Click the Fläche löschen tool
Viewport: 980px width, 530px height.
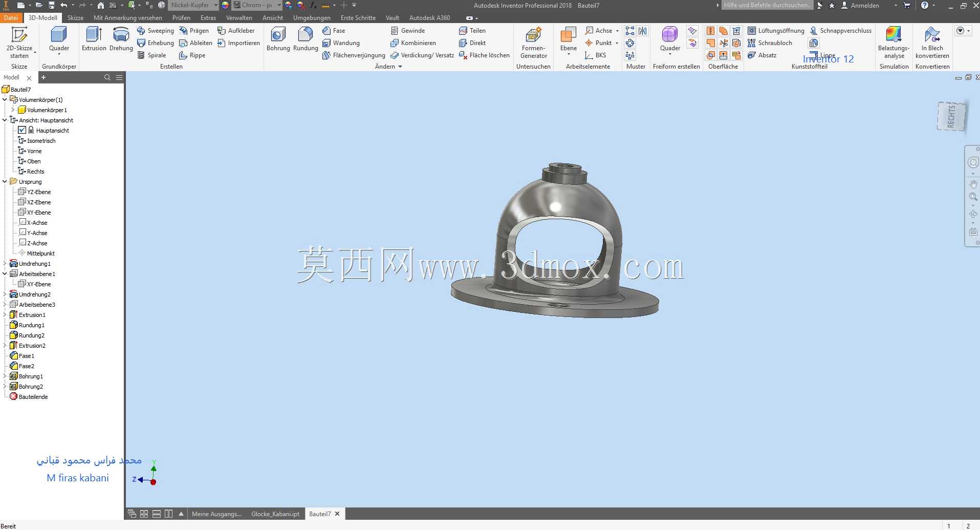point(484,55)
